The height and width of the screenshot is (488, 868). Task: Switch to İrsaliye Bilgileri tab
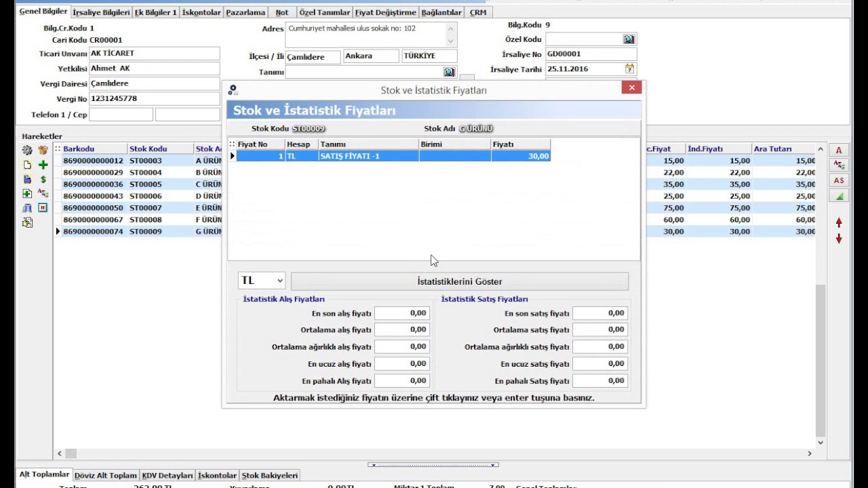pyautogui.click(x=100, y=12)
